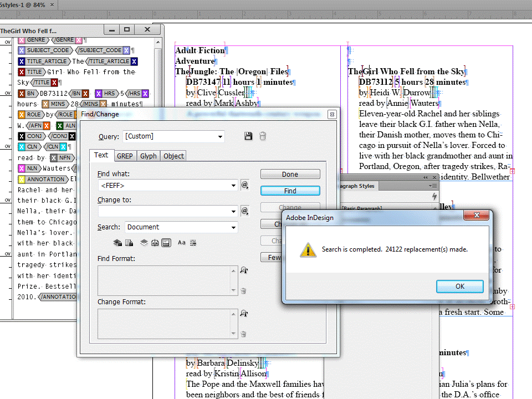Click the opening TITLE_ARTICLE tag marker
The width and height of the screenshot is (532, 399).
44,62
